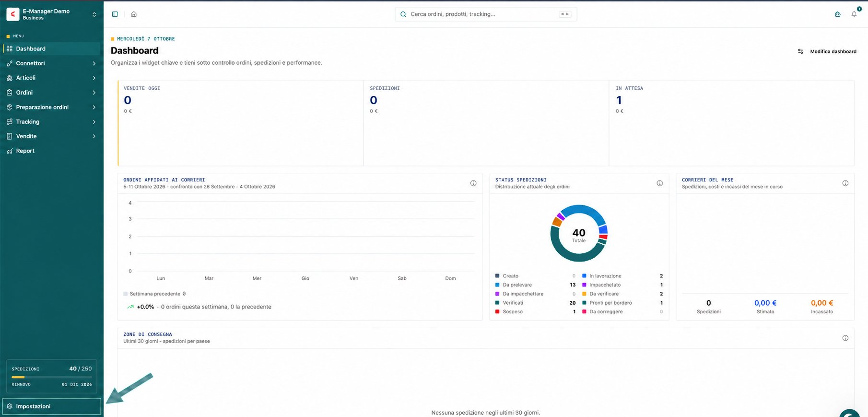Screen dimensions: 868x417
Task: Click the "Pronti per borderò" legend label
Action: [x=610, y=303]
